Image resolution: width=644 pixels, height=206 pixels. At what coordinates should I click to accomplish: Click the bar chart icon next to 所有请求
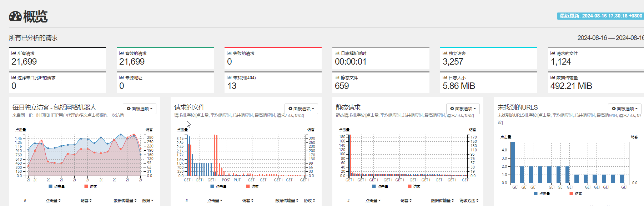pos(14,53)
